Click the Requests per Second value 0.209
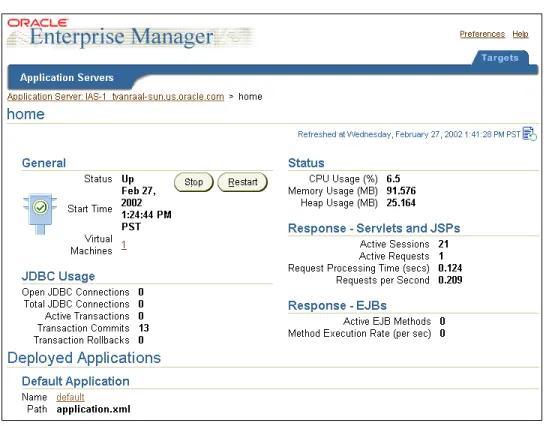 tap(450, 280)
